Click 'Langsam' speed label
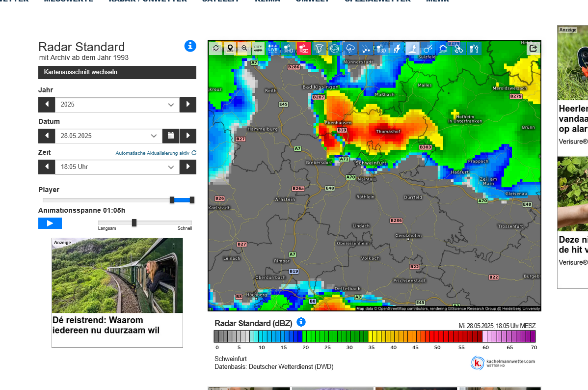Screen dimensions: 588x390 (x=107, y=228)
